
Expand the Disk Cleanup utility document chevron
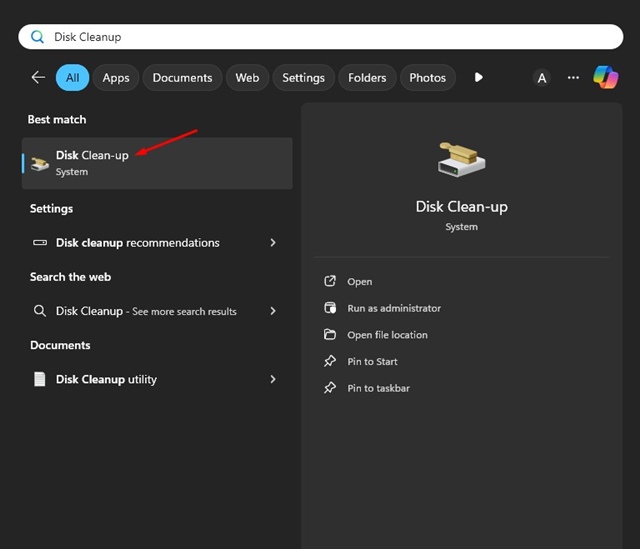(x=273, y=380)
